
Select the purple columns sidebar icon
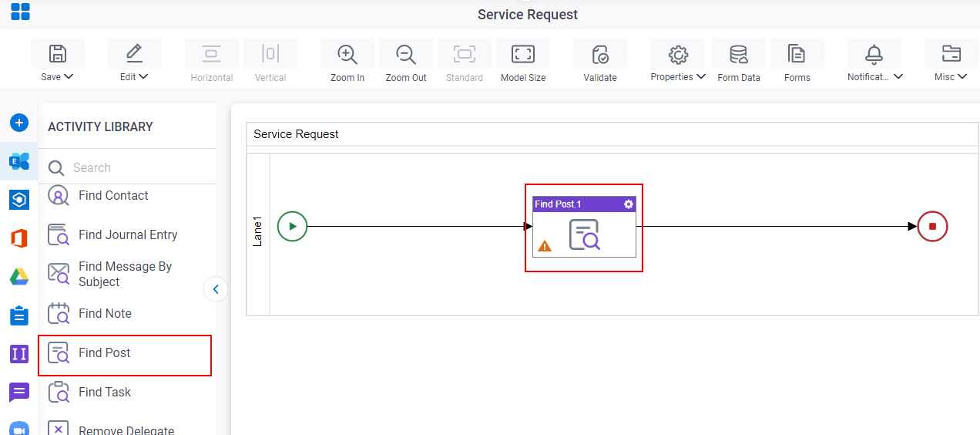point(19,354)
